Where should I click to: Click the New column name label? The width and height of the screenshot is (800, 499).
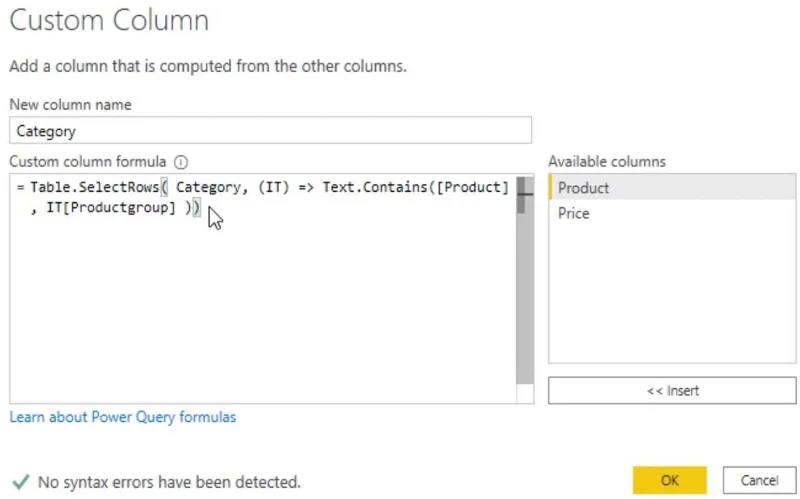coord(70,104)
